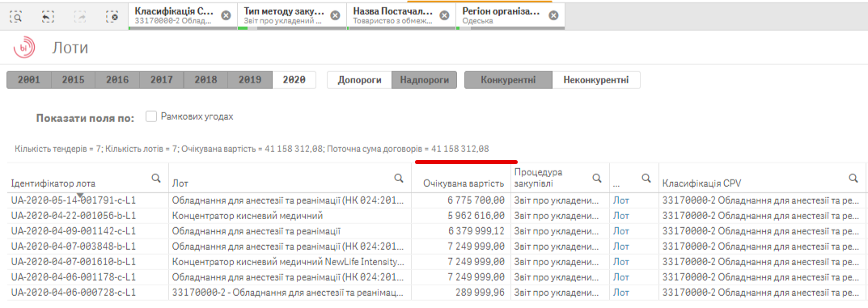Click the bi logo icon
868x308 pixels.
(23, 48)
